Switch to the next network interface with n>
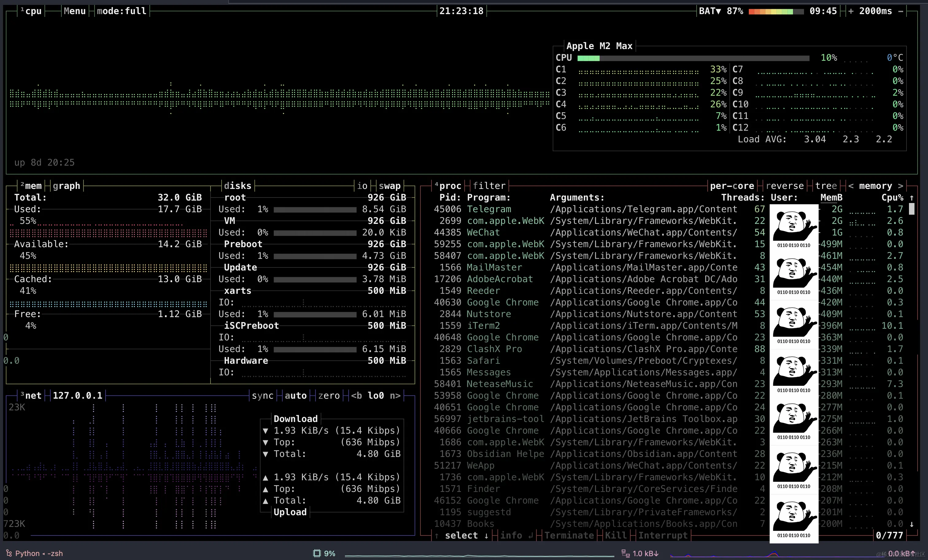 click(x=395, y=396)
